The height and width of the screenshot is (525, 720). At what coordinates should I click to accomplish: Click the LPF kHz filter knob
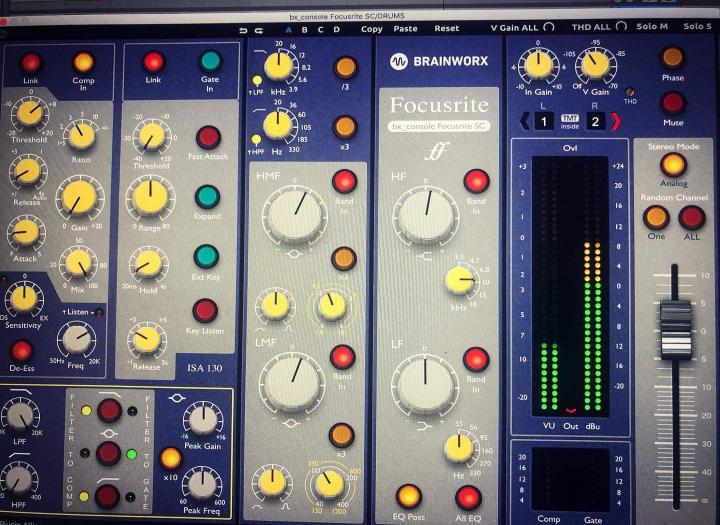coord(278,66)
